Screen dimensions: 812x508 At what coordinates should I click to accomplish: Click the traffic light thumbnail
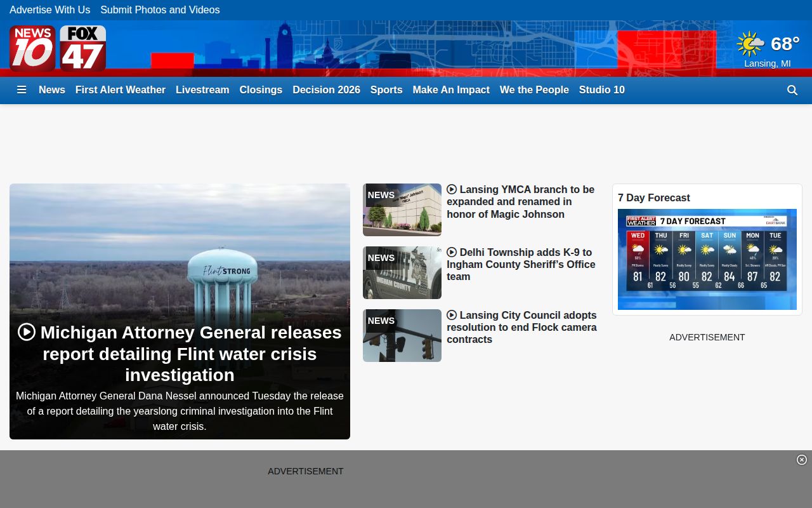coord(402,336)
